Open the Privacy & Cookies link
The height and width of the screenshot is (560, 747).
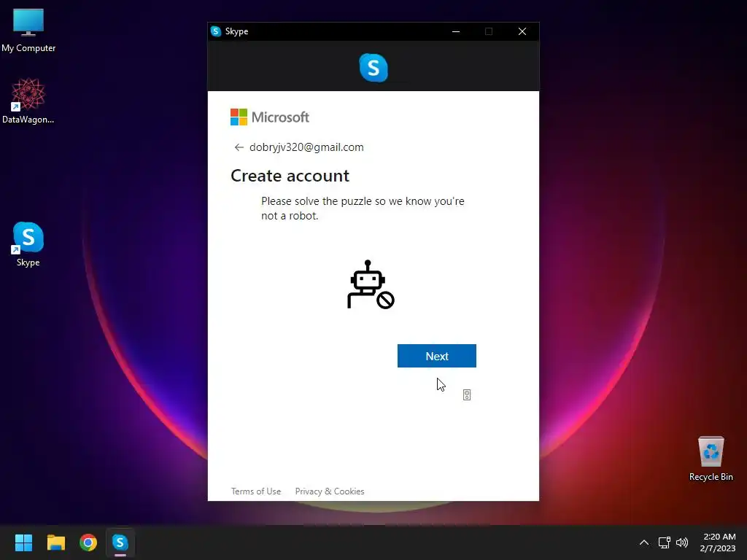tap(330, 491)
